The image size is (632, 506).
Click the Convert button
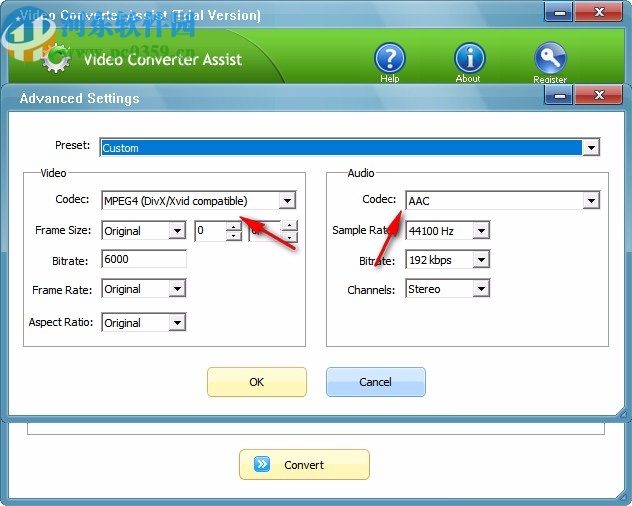(304, 464)
